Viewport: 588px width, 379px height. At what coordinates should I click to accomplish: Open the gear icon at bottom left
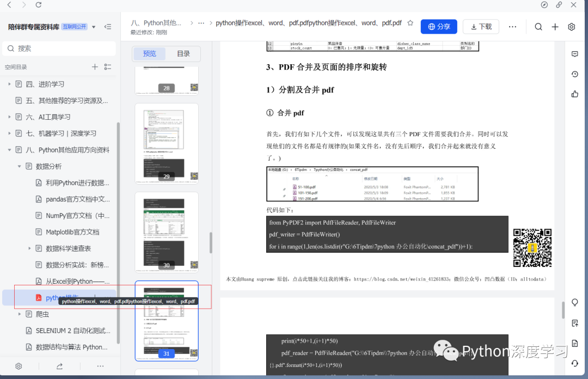tap(19, 366)
